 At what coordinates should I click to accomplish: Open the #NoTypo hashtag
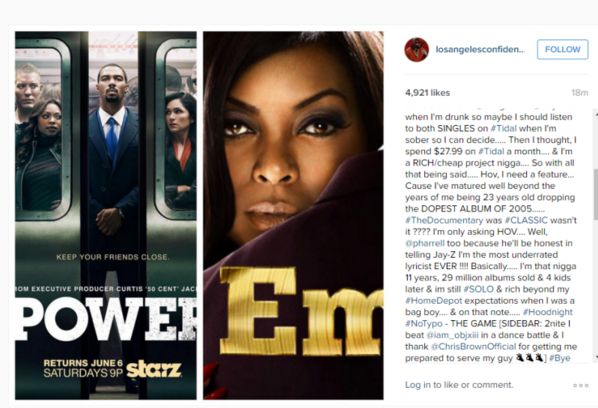(424, 324)
